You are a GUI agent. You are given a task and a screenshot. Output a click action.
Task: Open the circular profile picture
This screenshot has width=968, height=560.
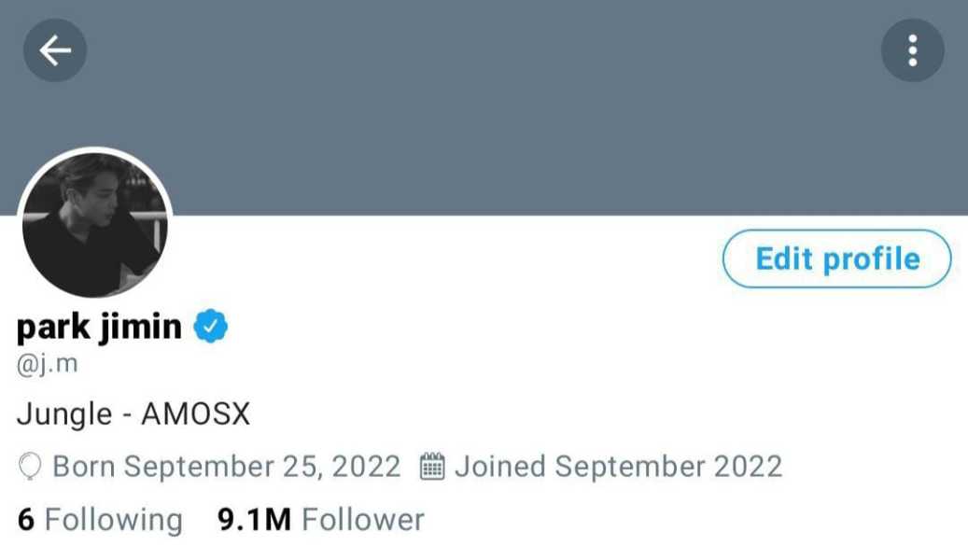[95, 225]
